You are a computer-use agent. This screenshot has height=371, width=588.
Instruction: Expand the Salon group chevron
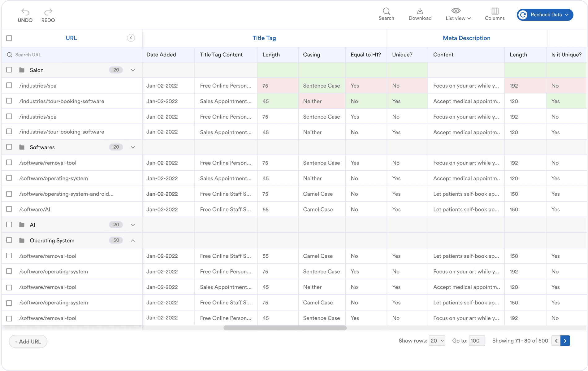pyautogui.click(x=133, y=70)
